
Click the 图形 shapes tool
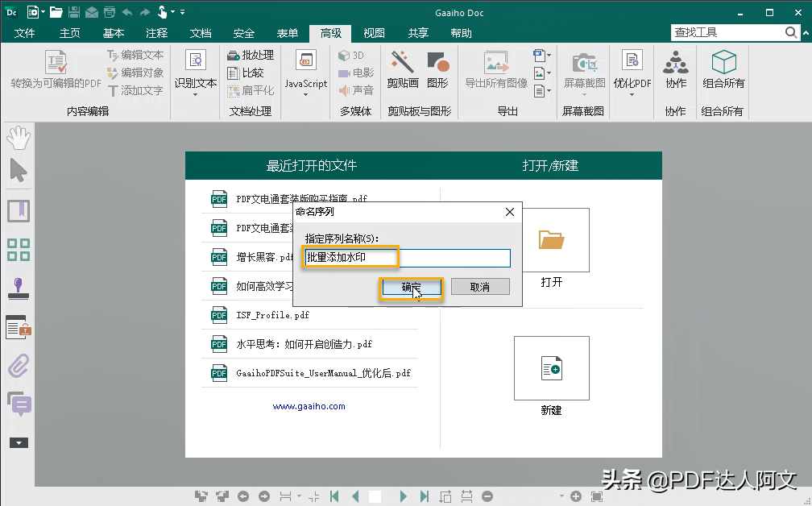(x=437, y=70)
